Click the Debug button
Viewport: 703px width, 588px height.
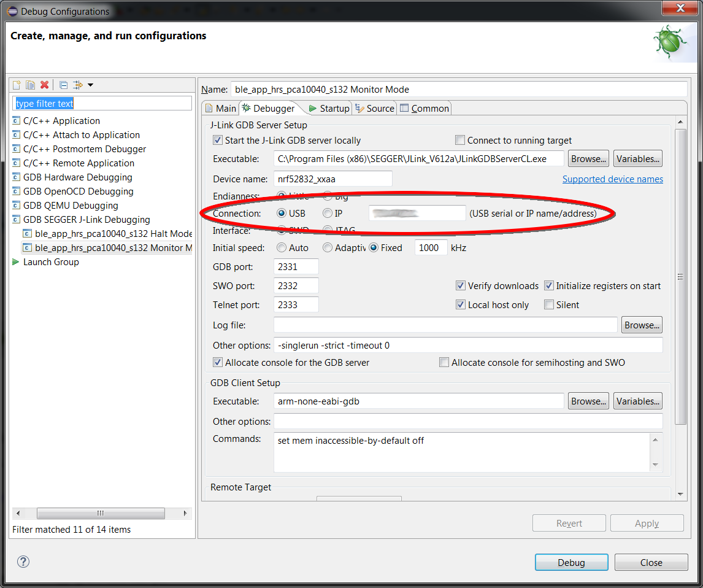point(571,562)
